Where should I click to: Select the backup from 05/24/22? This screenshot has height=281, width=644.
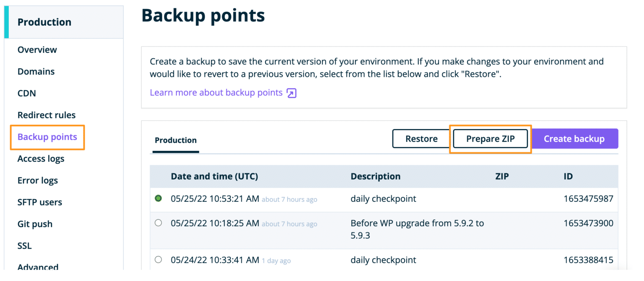click(x=158, y=259)
